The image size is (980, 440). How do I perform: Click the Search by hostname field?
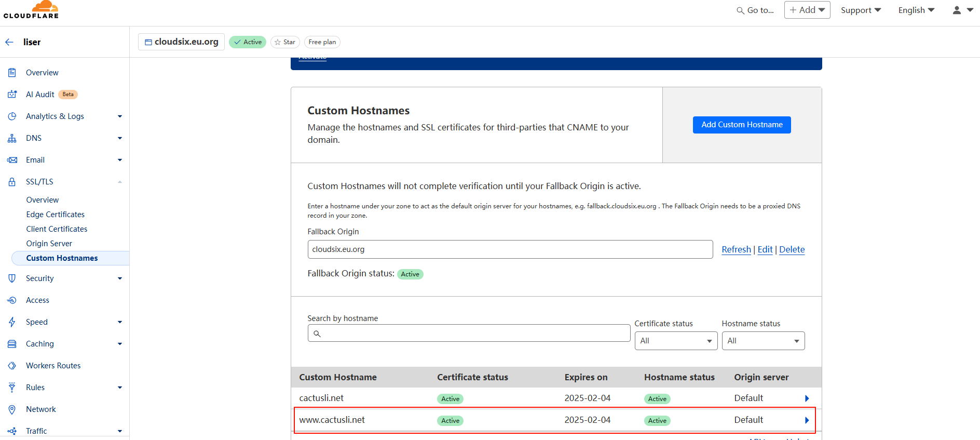(469, 333)
